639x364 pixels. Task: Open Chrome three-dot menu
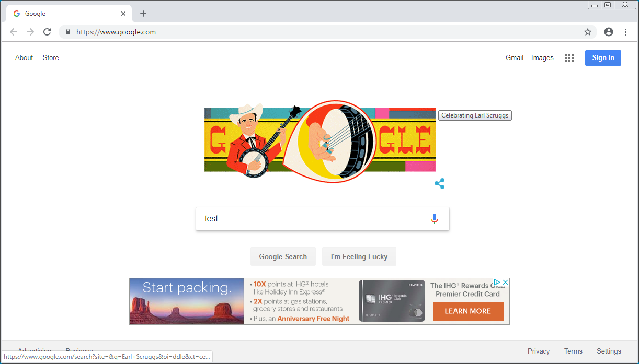click(x=625, y=32)
